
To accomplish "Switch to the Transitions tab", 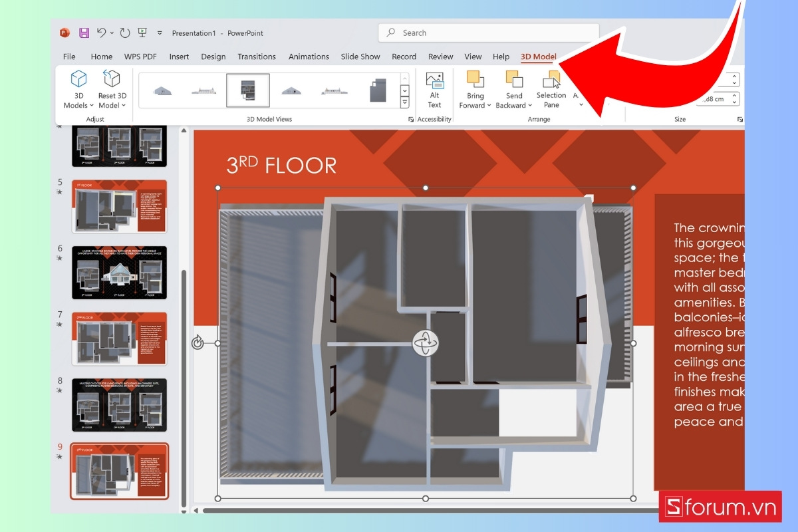I will tap(256, 57).
